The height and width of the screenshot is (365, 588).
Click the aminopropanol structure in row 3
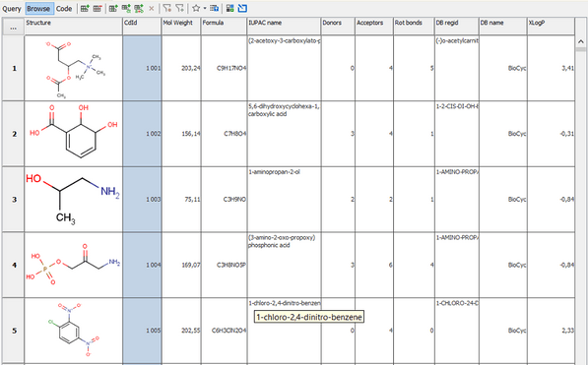pos(74,200)
